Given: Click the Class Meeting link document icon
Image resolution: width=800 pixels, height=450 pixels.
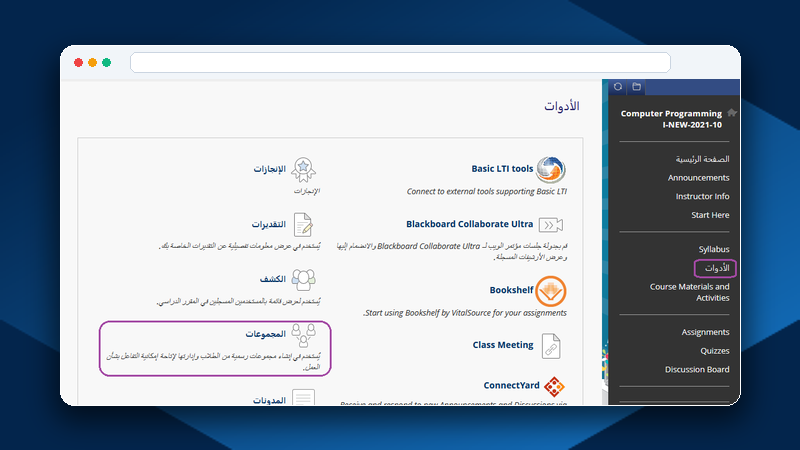Looking at the screenshot, I should pos(551,346).
